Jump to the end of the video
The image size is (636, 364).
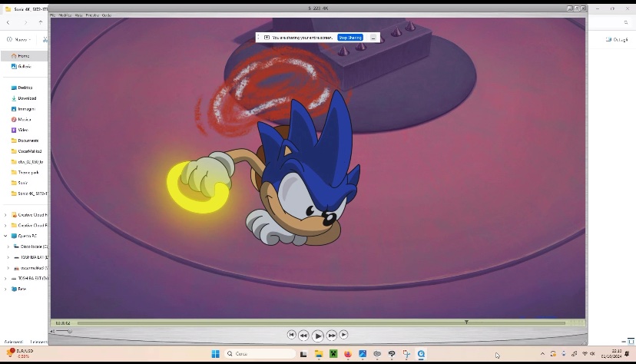(x=343, y=335)
